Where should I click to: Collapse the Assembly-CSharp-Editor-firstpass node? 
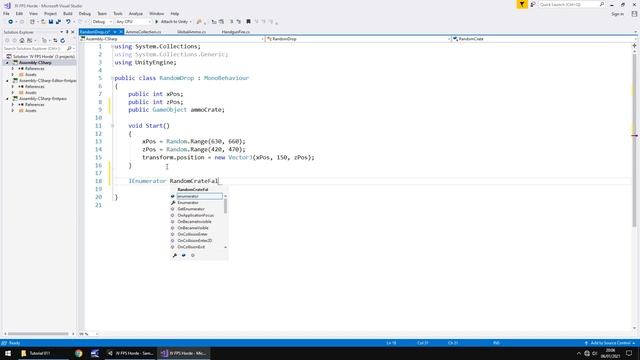coord(7,81)
